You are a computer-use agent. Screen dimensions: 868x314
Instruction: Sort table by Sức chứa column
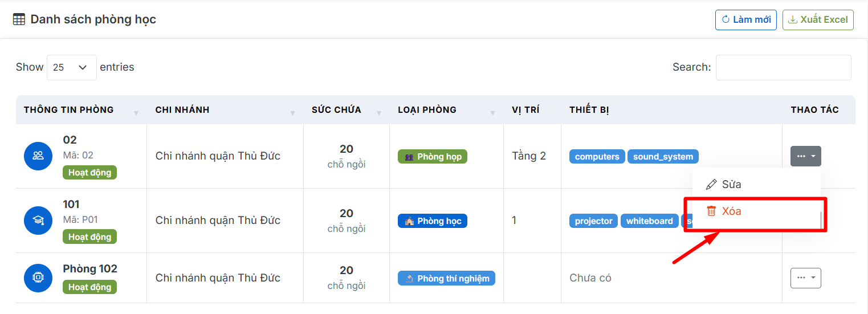(336, 110)
